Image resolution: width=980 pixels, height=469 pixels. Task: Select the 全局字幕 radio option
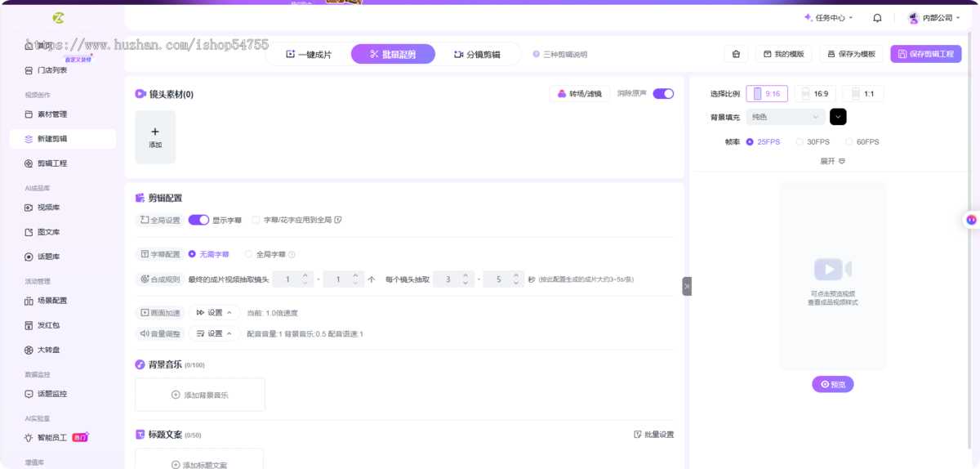coord(265,255)
